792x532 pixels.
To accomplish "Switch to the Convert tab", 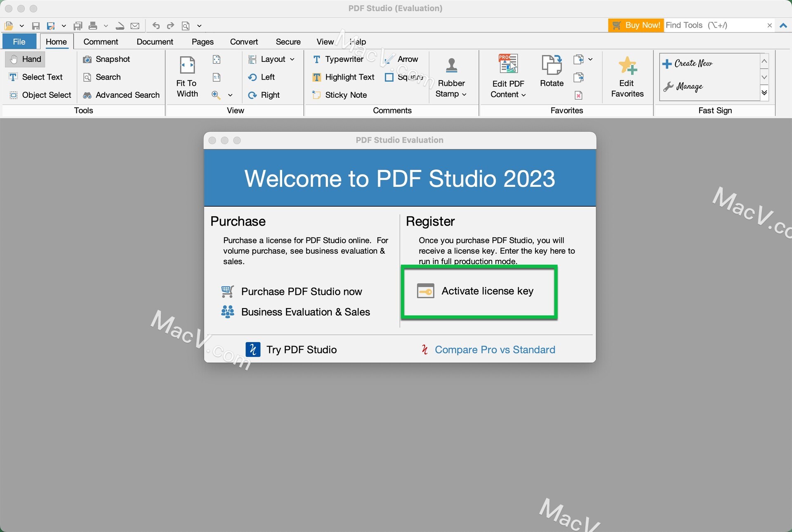I will 244,42.
